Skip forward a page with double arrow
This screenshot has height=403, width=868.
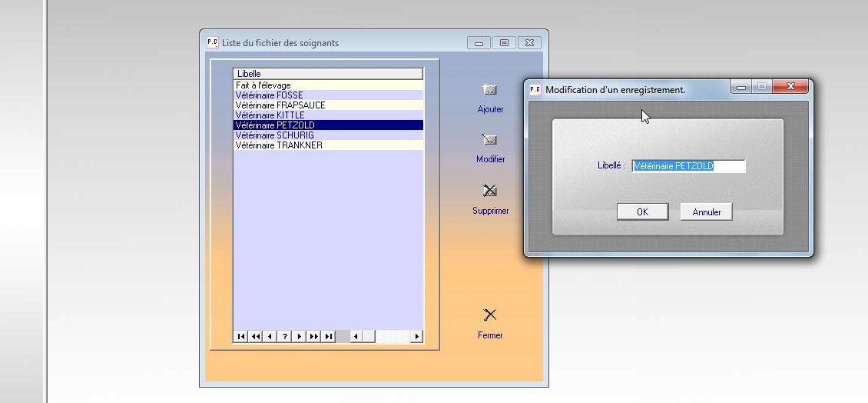pyautogui.click(x=313, y=336)
